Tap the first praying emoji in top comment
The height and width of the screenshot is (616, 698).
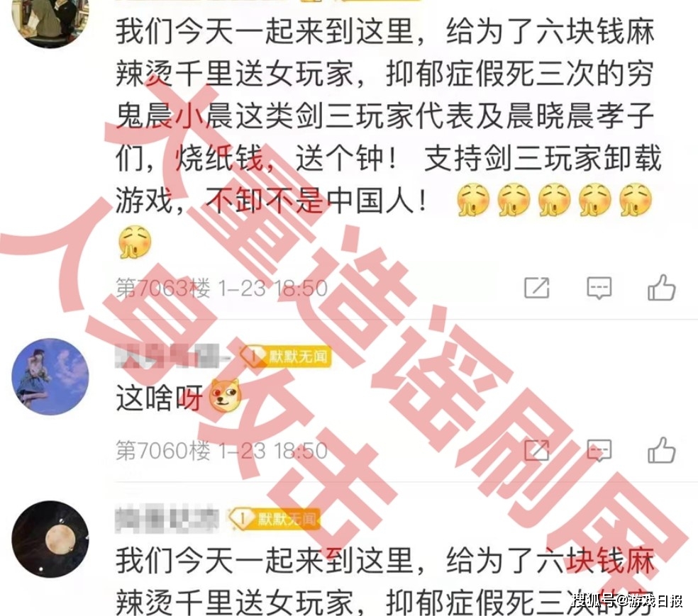(x=472, y=200)
